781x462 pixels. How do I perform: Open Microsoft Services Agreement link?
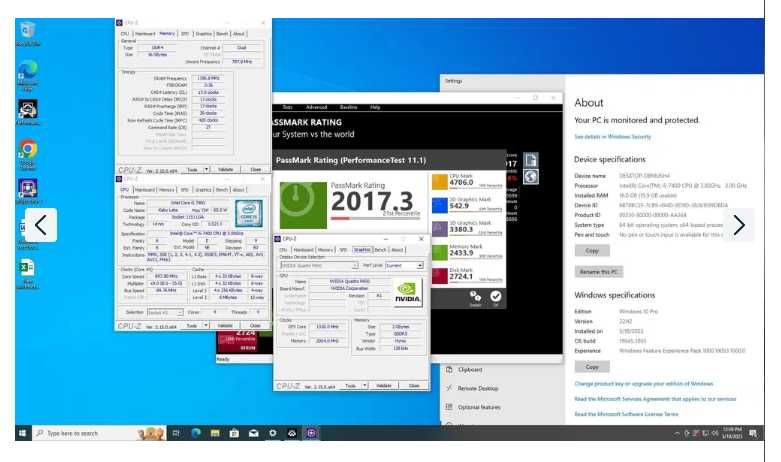pyautogui.click(x=655, y=399)
